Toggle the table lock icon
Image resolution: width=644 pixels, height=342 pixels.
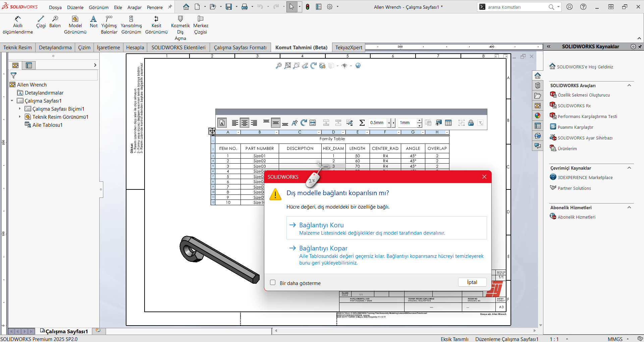pyautogui.click(x=471, y=123)
